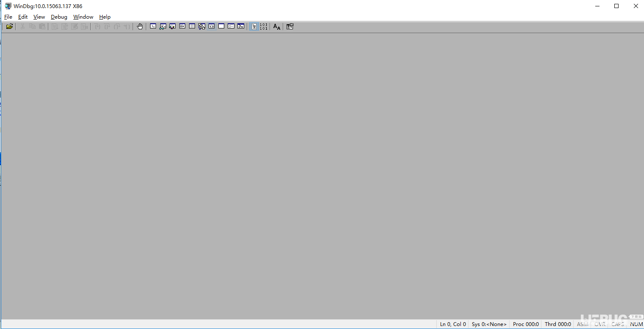Click the breakpoint hand icon
This screenshot has height=329, width=644.
click(140, 26)
